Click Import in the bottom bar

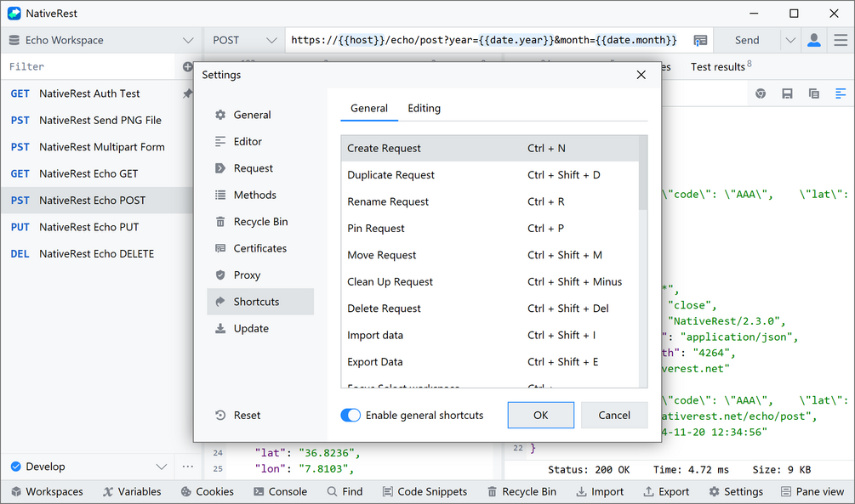(x=600, y=491)
